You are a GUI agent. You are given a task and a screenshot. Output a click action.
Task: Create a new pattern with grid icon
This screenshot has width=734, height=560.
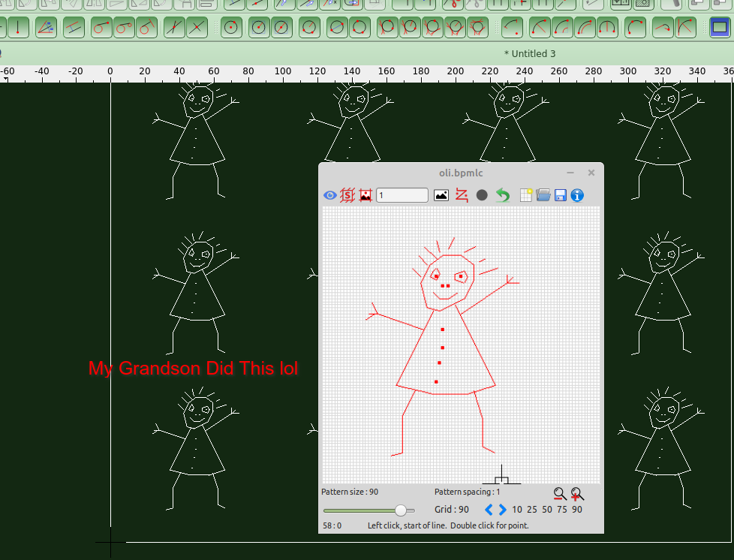(526, 195)
